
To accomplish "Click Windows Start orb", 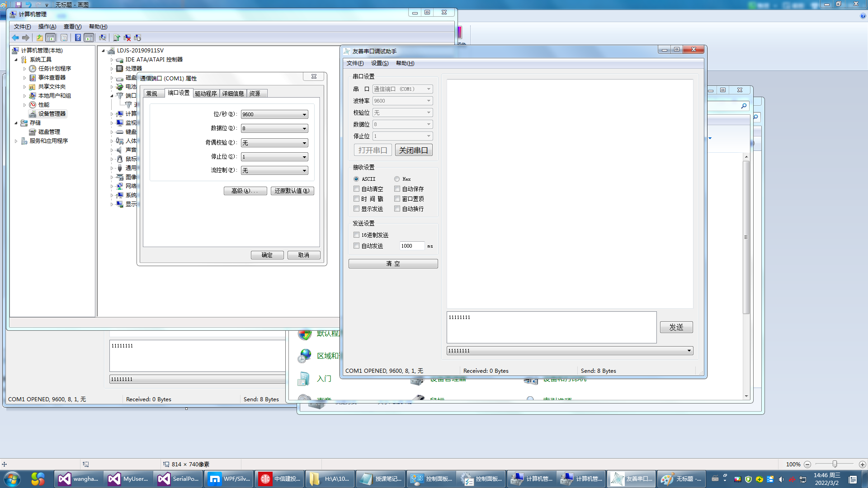I will click(12, 479).
